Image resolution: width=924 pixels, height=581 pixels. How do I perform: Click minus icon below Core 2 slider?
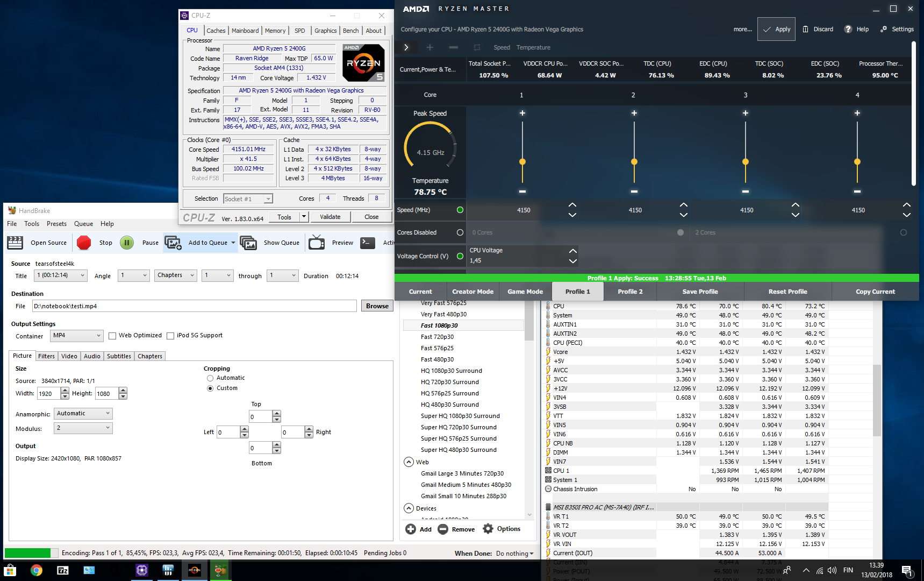click(634, 192)
